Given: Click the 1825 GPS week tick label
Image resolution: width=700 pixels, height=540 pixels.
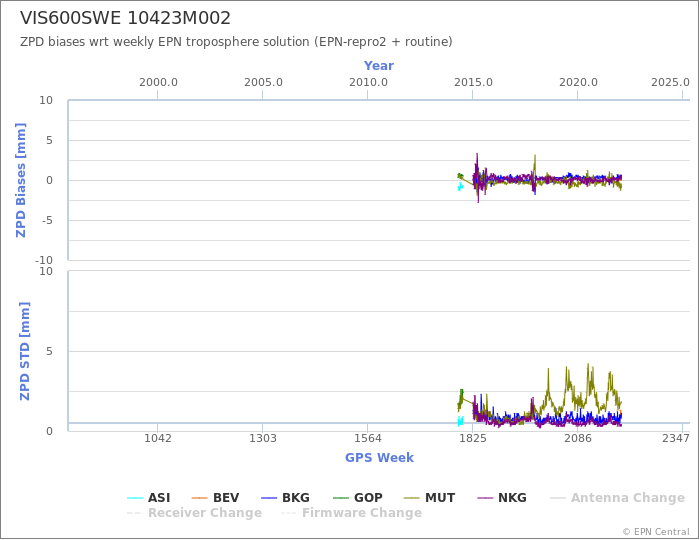Looking at the screenshot, I should pos(473,438).
